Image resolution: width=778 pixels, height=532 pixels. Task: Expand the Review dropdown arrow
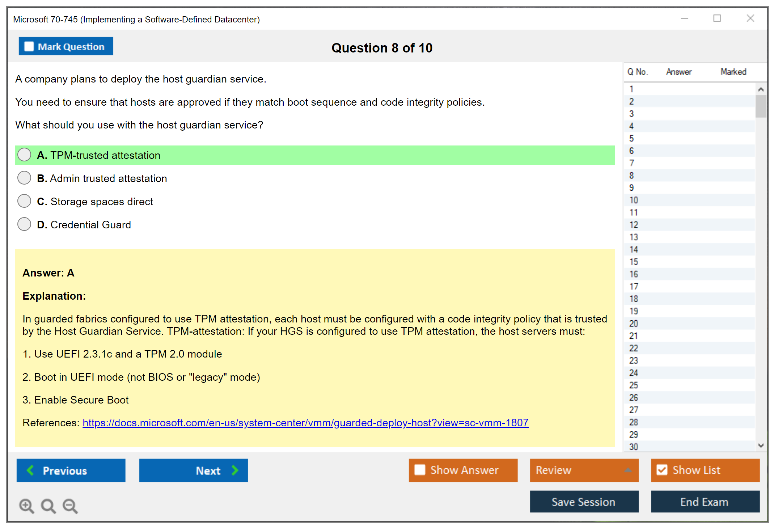[628, 470]
